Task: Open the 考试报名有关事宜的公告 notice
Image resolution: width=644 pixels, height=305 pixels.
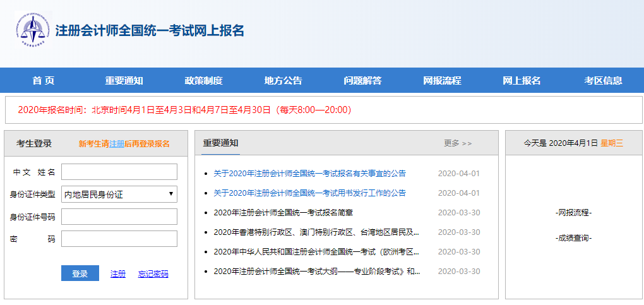Action: click(309, 173)
